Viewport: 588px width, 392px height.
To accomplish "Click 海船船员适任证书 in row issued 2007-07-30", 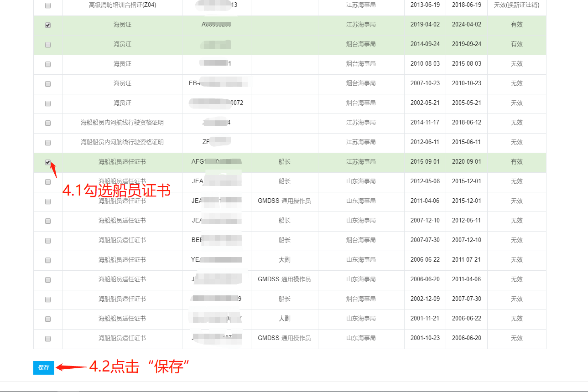I will (x=122, y=240).
